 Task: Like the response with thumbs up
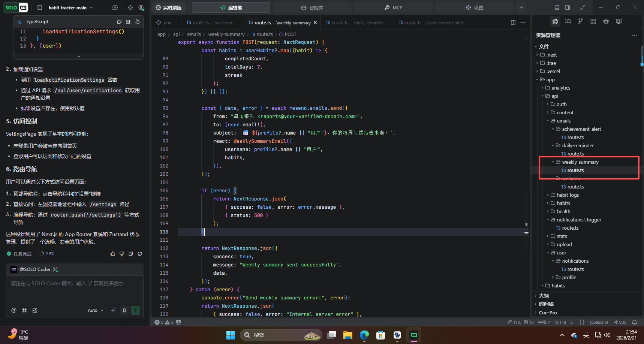click(x=113, y=254)
